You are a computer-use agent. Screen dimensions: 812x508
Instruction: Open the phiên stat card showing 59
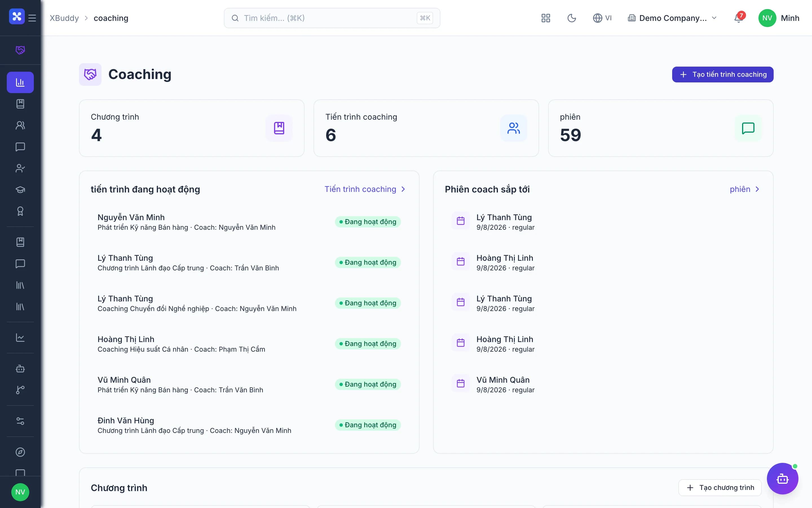coord(661,128)
